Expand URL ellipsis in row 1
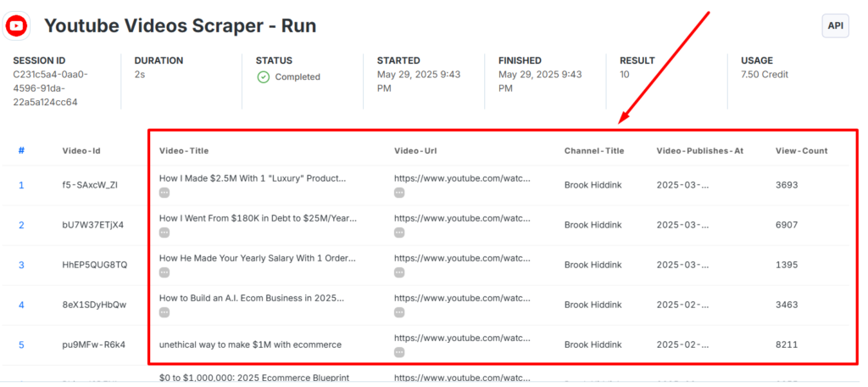 (400, 193)
